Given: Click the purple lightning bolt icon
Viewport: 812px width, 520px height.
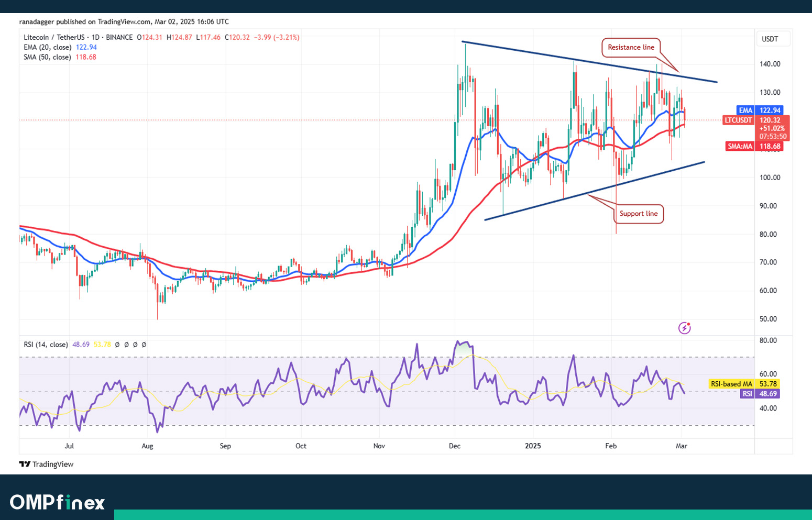Looking at the screenshot, I should point(684,328).
